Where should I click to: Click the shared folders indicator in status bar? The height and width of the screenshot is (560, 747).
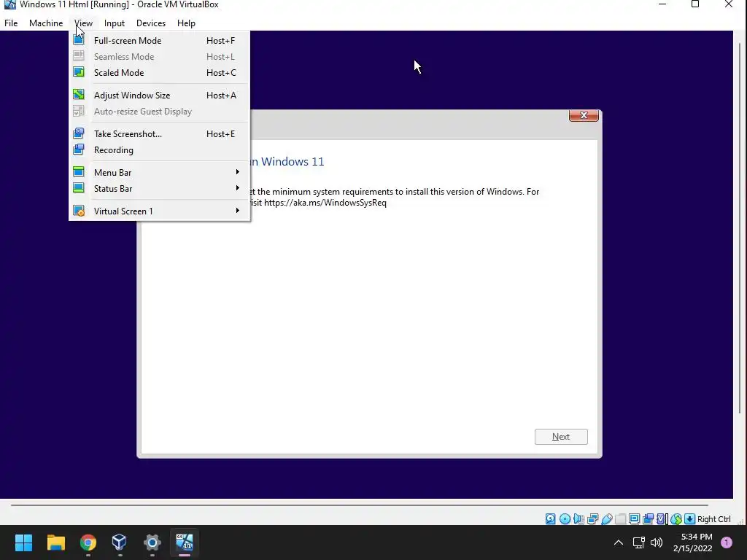pos(621,519)
